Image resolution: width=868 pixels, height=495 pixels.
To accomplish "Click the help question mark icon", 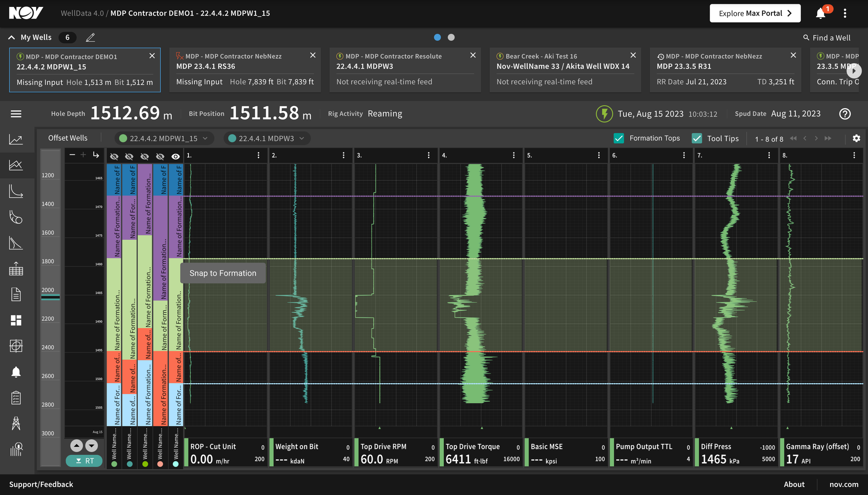I will (845, 114).
